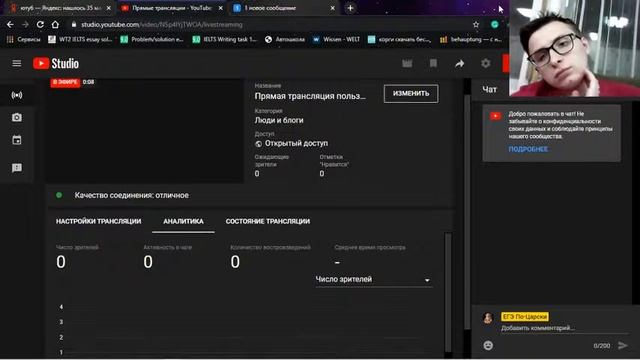Open the behaupten bookmark
Screen dimensions: 640x360
click(x=471, y=39)
